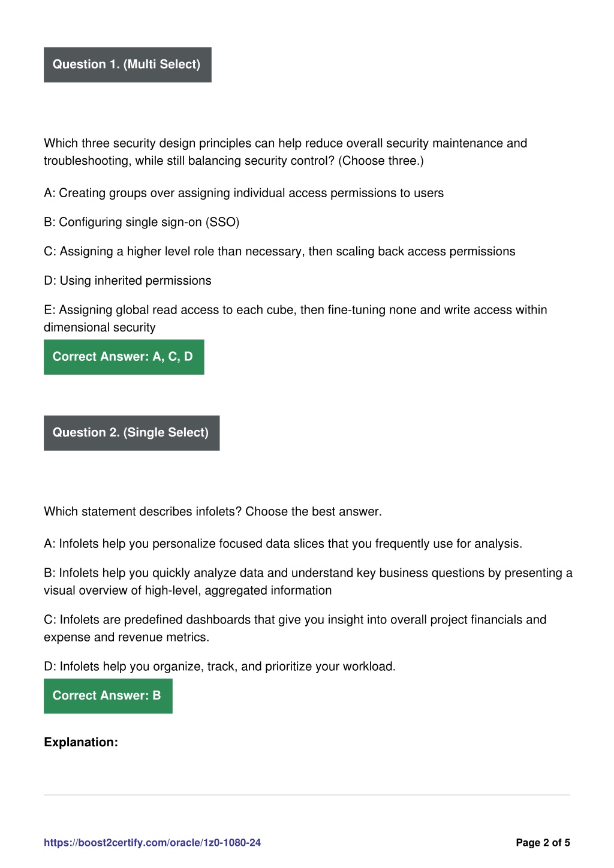Click the Question 1 (Multi Select) header
The image size is (614, 868).
tap(128, 65)
